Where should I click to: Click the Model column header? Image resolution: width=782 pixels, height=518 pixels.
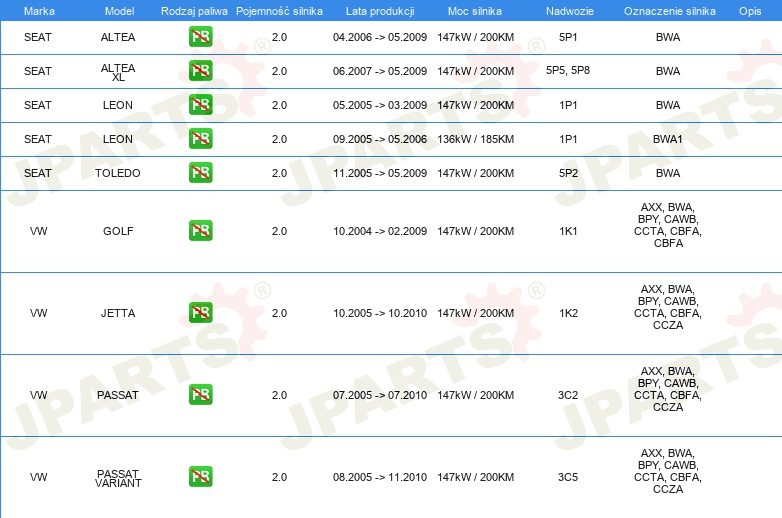click(x=119, y=11)
